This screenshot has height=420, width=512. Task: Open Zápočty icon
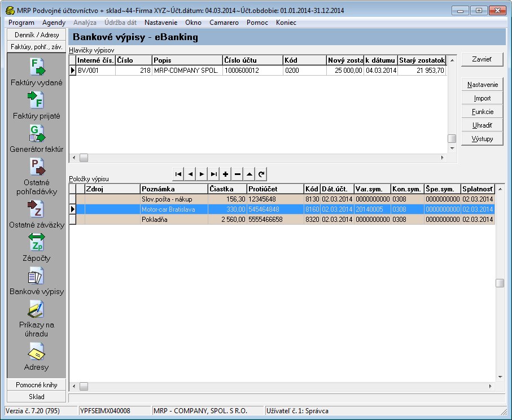(37, 242)
